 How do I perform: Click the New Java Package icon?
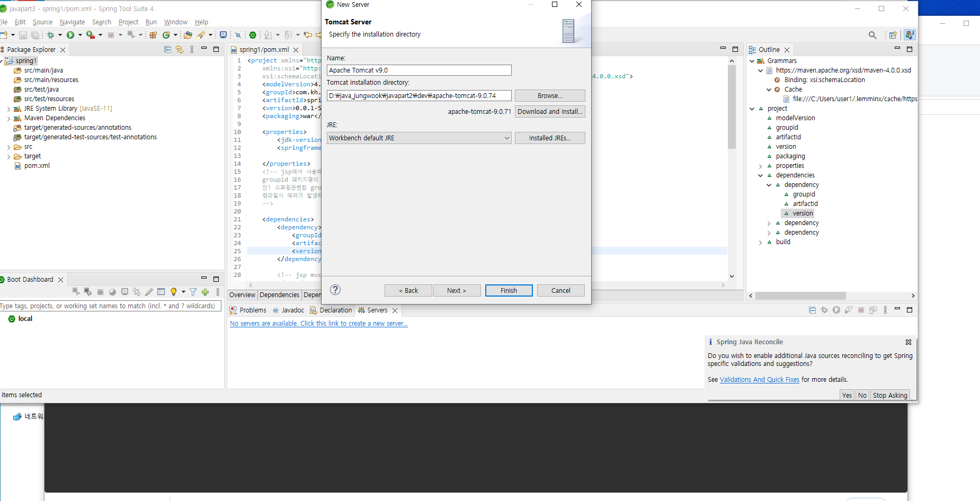pos(153,35)
